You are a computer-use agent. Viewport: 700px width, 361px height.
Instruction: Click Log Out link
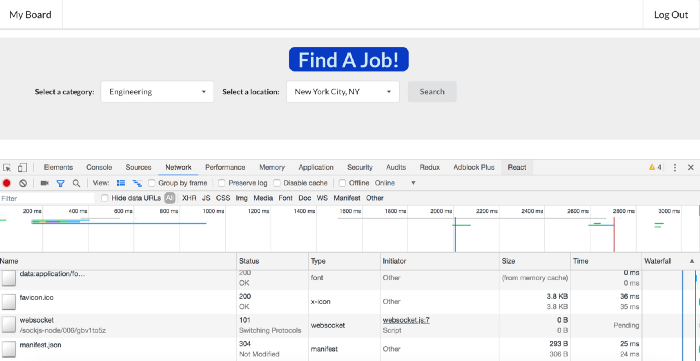[671, 14]
